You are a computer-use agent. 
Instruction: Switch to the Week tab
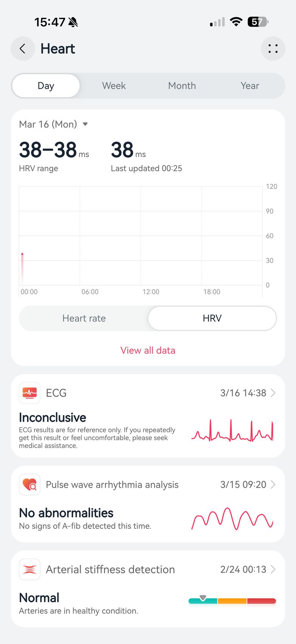coord(114,86)
